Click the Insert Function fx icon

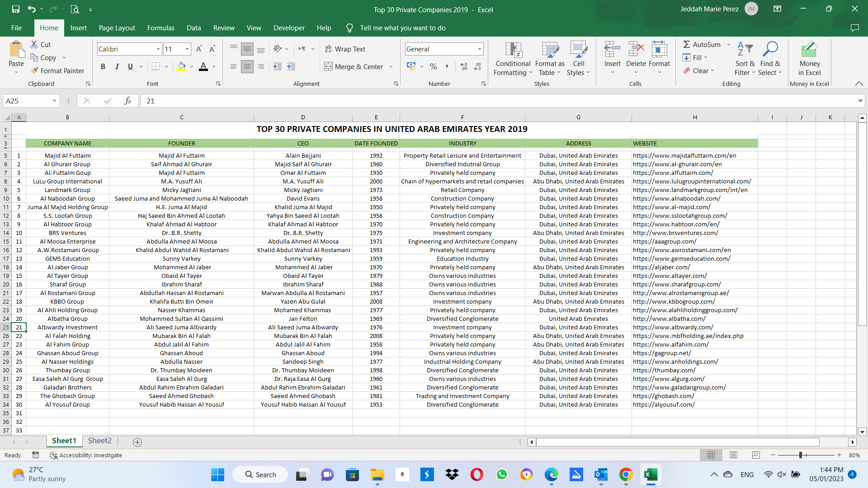point(127,101)
